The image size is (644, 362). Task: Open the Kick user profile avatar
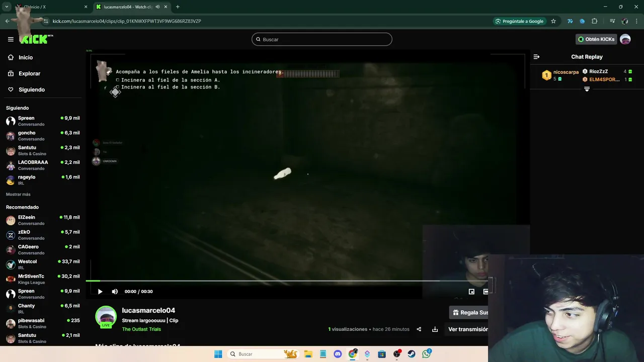625,39
